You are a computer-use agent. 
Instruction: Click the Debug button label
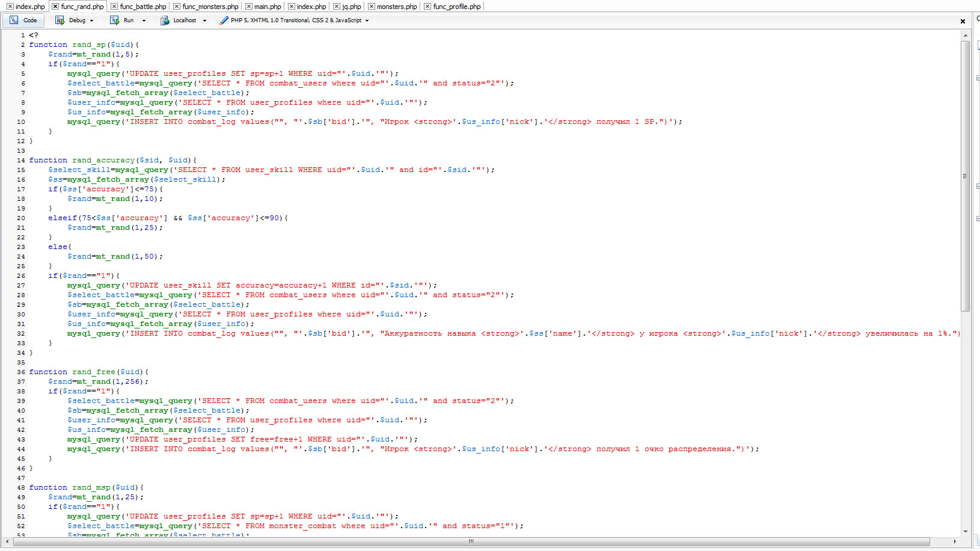coord(77,20)
